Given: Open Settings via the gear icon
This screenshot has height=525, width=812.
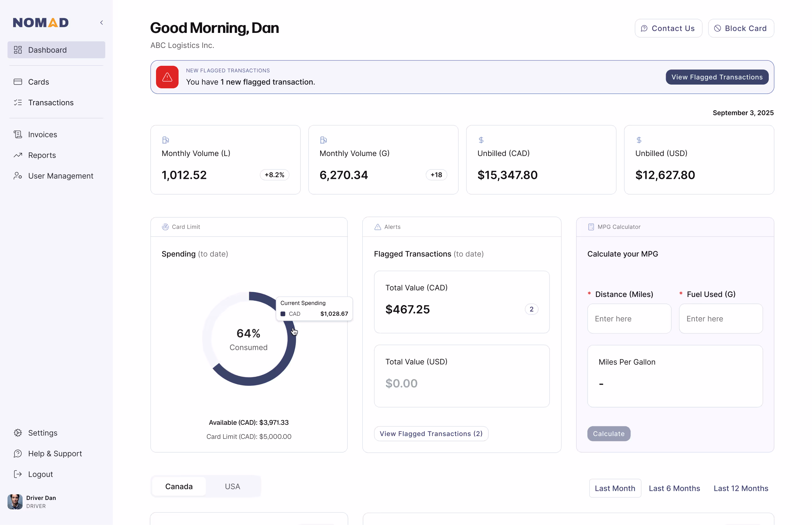Looking at the screenshot, I should [18, 433].
